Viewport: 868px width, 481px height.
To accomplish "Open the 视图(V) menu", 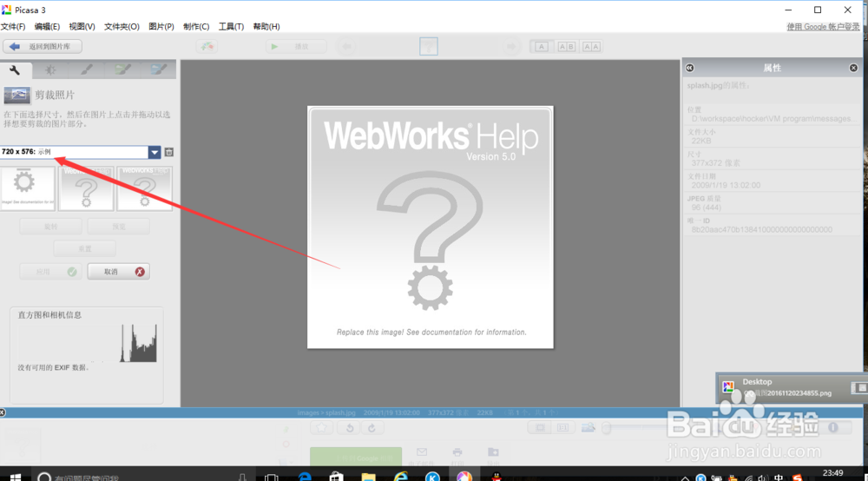I will point(82,27).
